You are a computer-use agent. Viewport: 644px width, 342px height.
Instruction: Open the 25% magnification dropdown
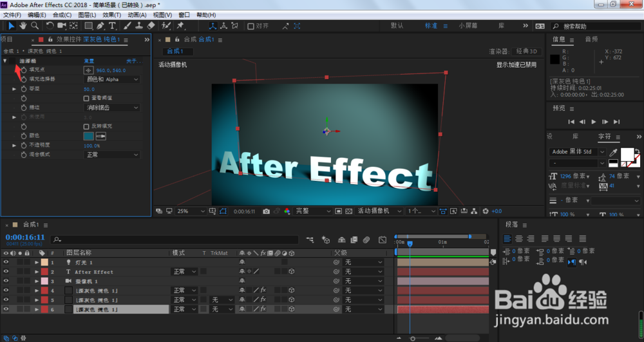(191, 211)
